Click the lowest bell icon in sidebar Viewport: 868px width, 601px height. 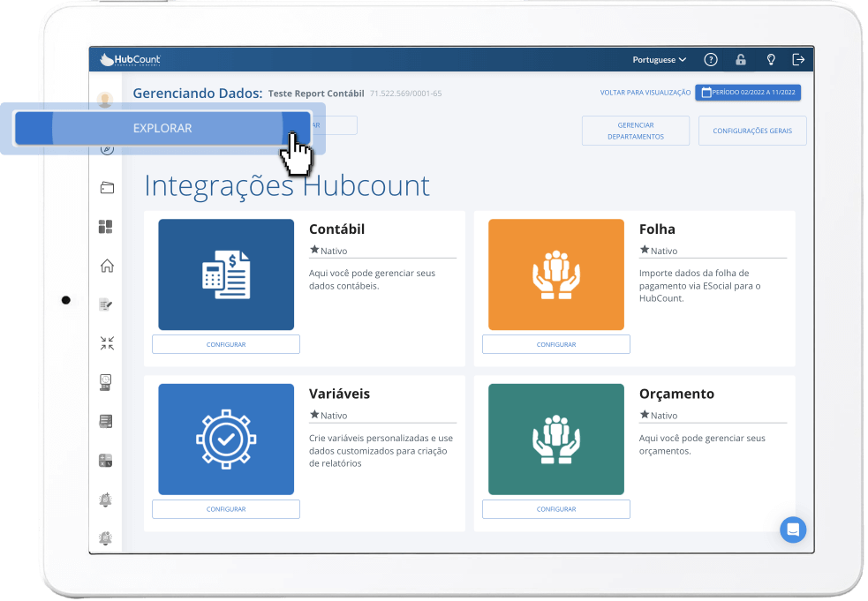[106, 538]
